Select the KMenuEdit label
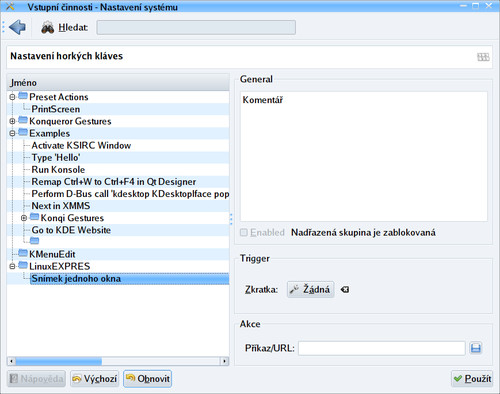 52,254
